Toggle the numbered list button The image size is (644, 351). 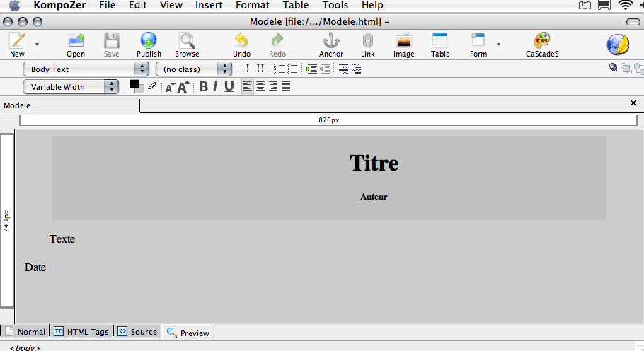tap(280, 69)
